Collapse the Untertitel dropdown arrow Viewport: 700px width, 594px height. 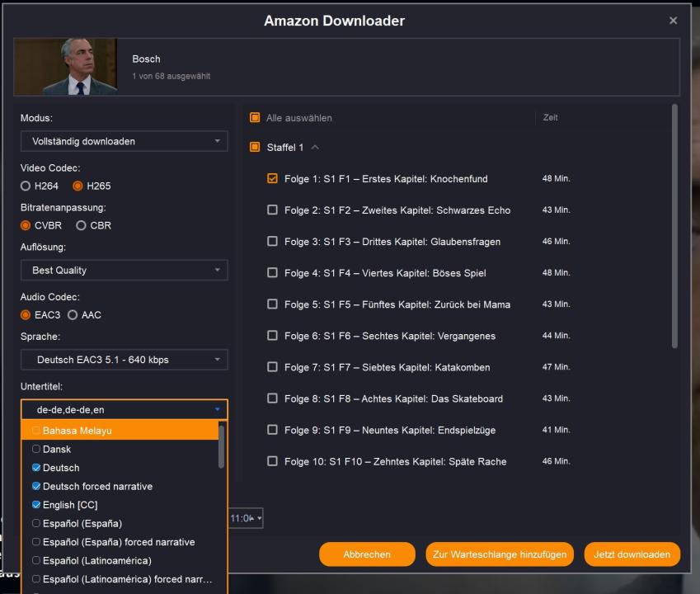pos(218,409)
